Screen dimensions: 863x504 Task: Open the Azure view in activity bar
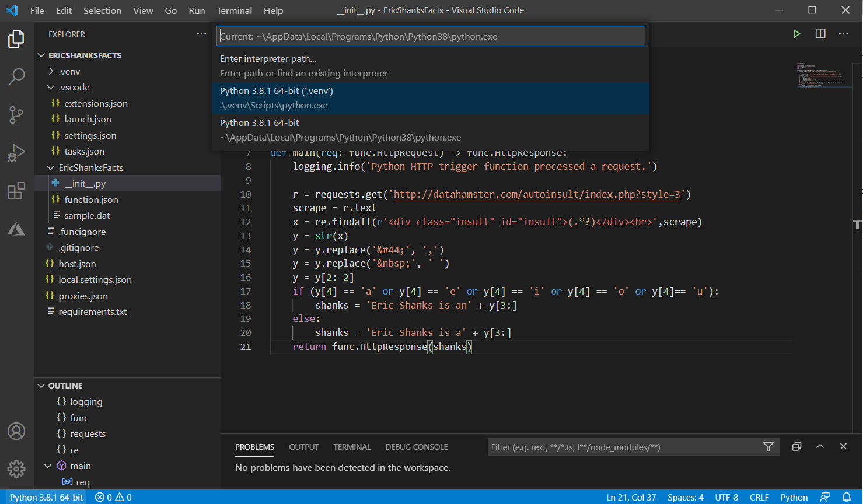click(x=16, y=229)
